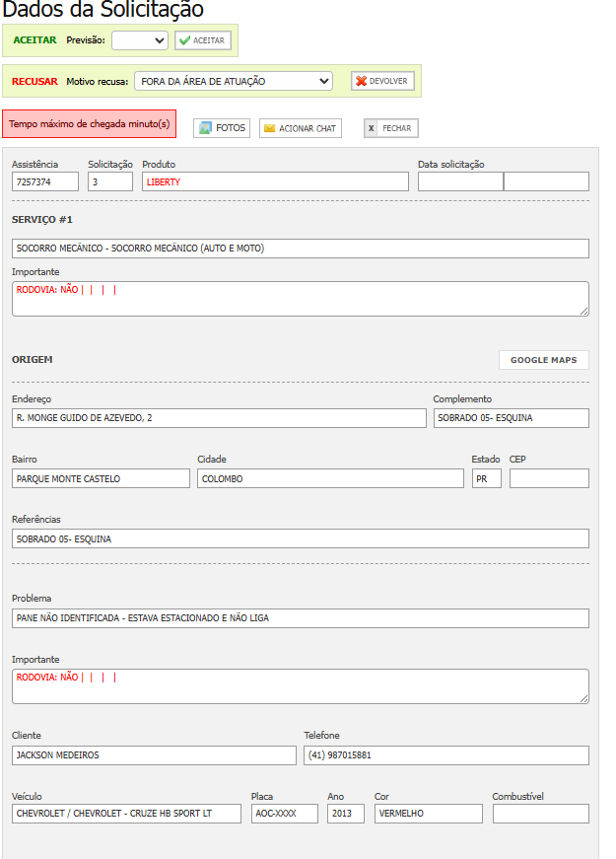Click the Telefone field
Image resolution: width=616 pixels, height=859 pixels.
[x=445, y=755]
